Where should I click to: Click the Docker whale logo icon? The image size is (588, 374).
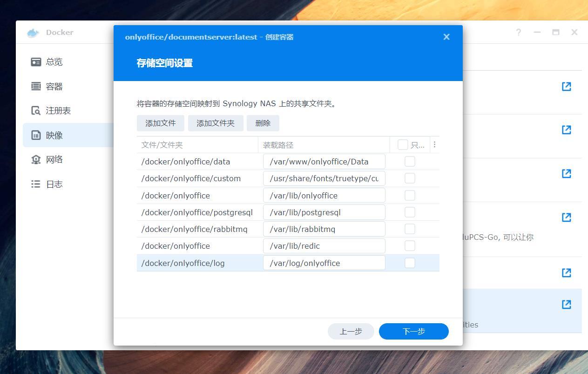[32, 32]
